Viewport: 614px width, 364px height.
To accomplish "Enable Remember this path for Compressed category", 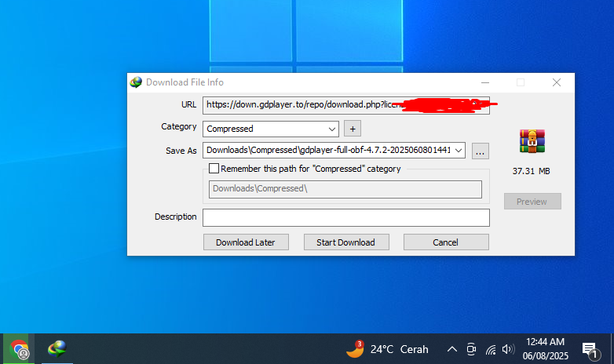I will click(x=214, y=169).
